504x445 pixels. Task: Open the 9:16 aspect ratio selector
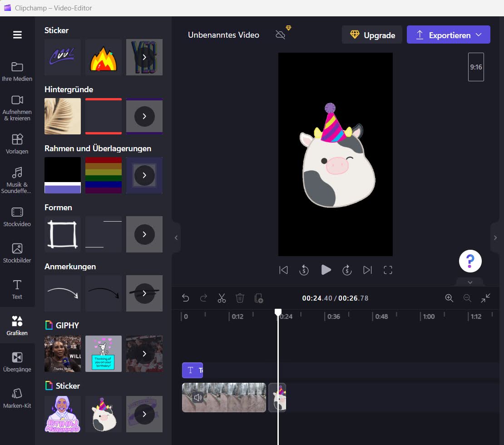tap(476, 67)
